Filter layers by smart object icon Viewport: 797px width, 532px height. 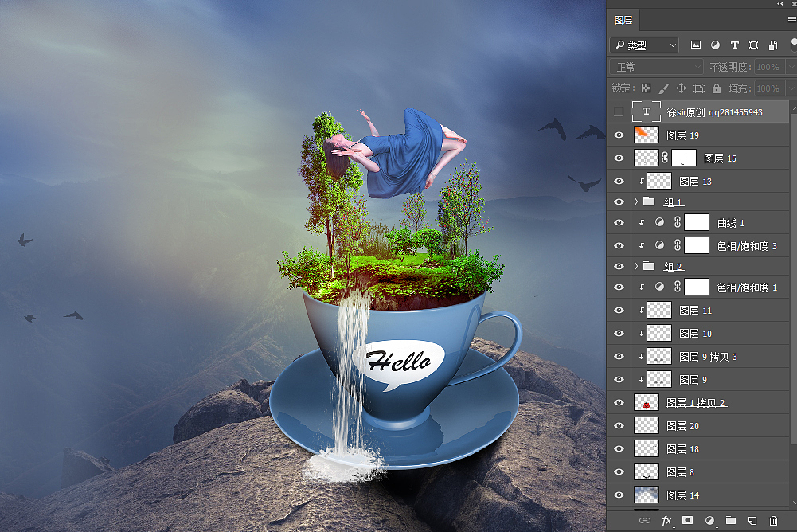[x=773, y=45]
